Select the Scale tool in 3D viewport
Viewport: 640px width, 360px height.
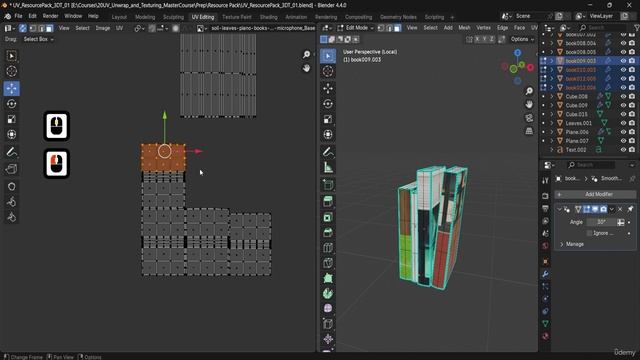point(328,119)
